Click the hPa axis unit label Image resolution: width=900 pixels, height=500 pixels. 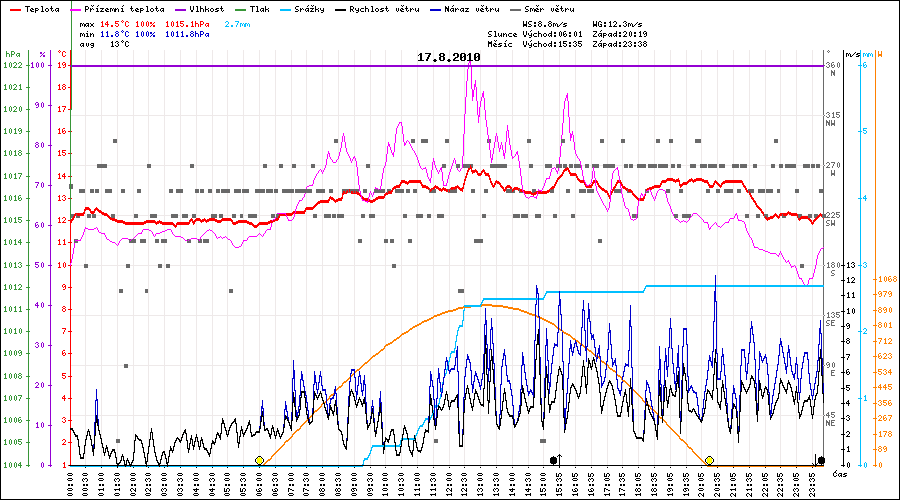pyautogui.click(x=13, y=54)
